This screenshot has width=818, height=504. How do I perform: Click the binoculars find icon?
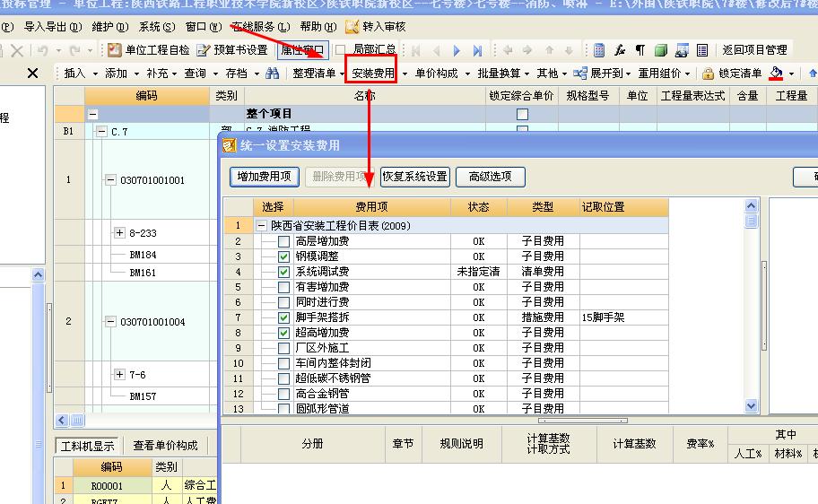coord(273,73)
